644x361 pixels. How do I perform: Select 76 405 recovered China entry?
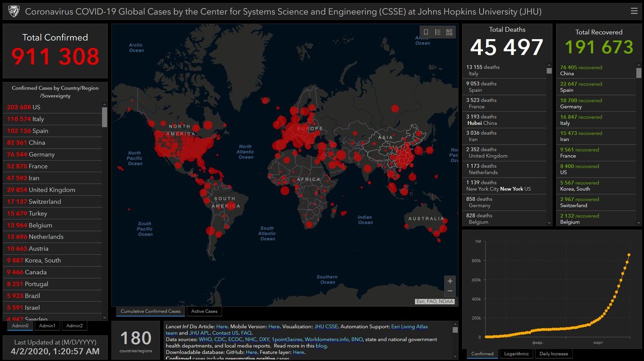pos(596,70)
